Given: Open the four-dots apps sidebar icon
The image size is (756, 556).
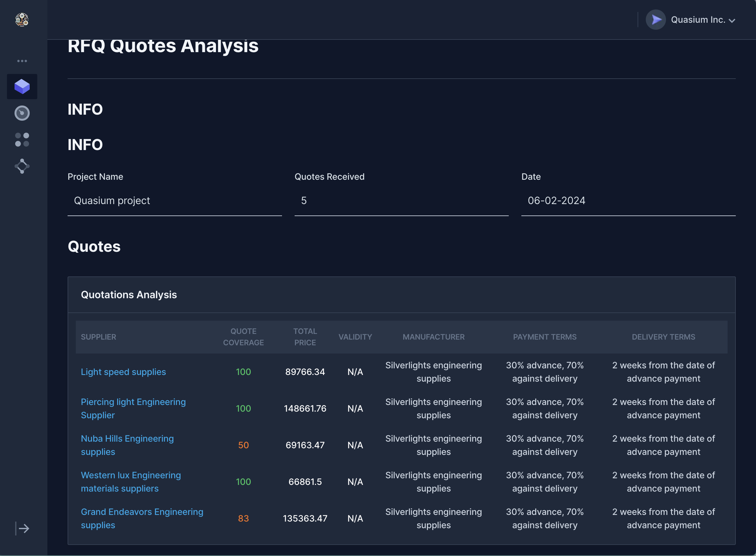Looking at the screenshot, I should 22,140.
